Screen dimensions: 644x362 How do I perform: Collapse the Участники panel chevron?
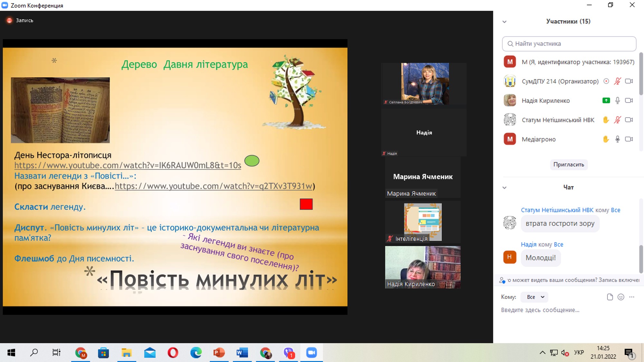pyautogui.click(x=504, y=22)
